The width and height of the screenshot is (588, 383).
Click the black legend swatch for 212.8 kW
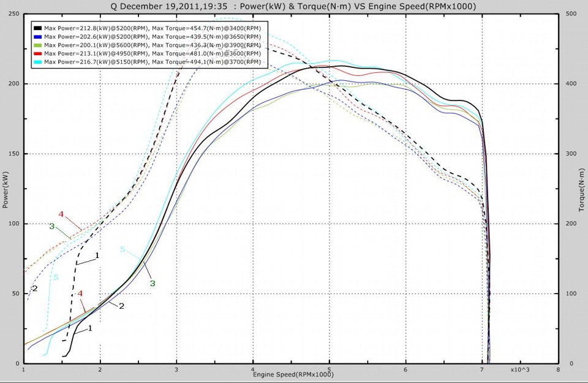[38, 28]
